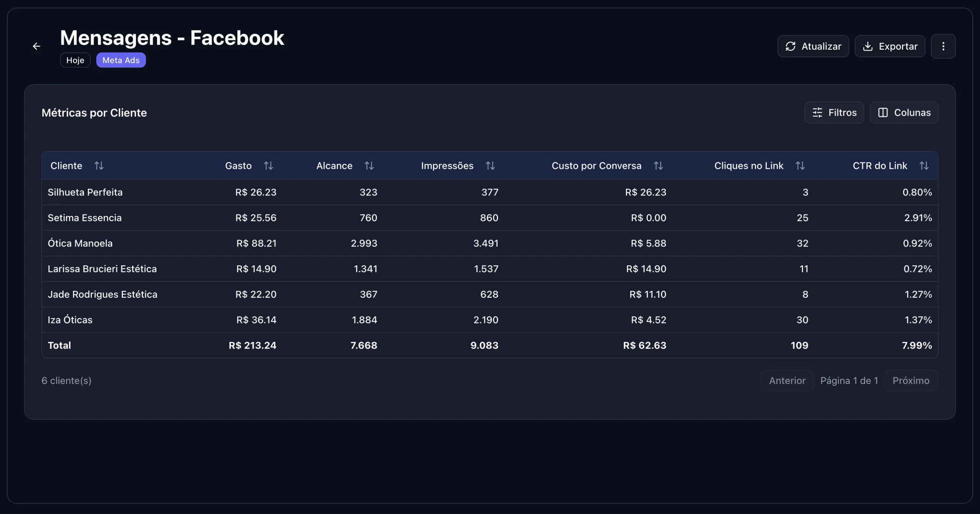Go to Anterior page
The width and height of the screenshot is (980, 514).
coord(787,380)
